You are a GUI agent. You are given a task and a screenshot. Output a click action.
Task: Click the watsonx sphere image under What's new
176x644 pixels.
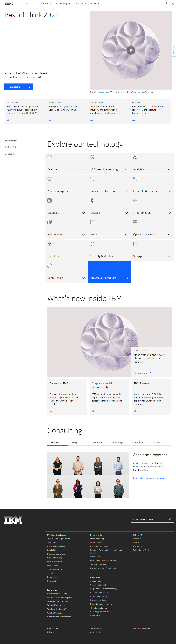pyautogui.click(x=109, y=342)
